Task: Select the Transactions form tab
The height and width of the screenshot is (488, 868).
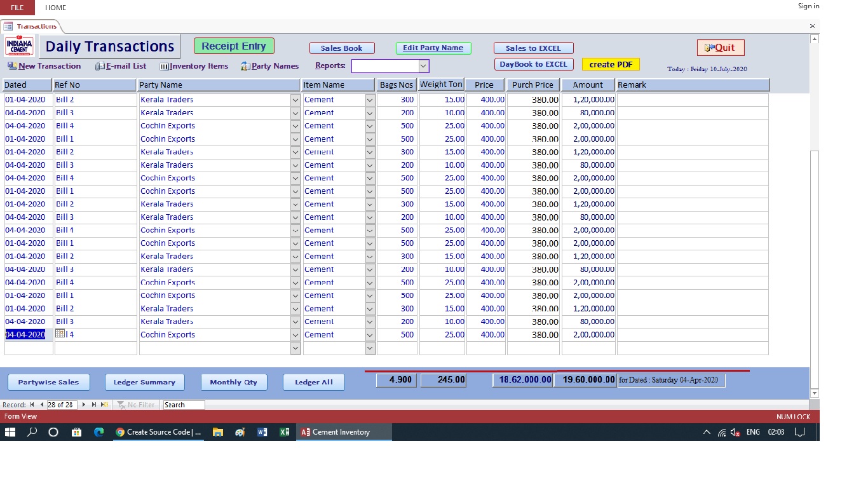Action: [x=31, y=26]
